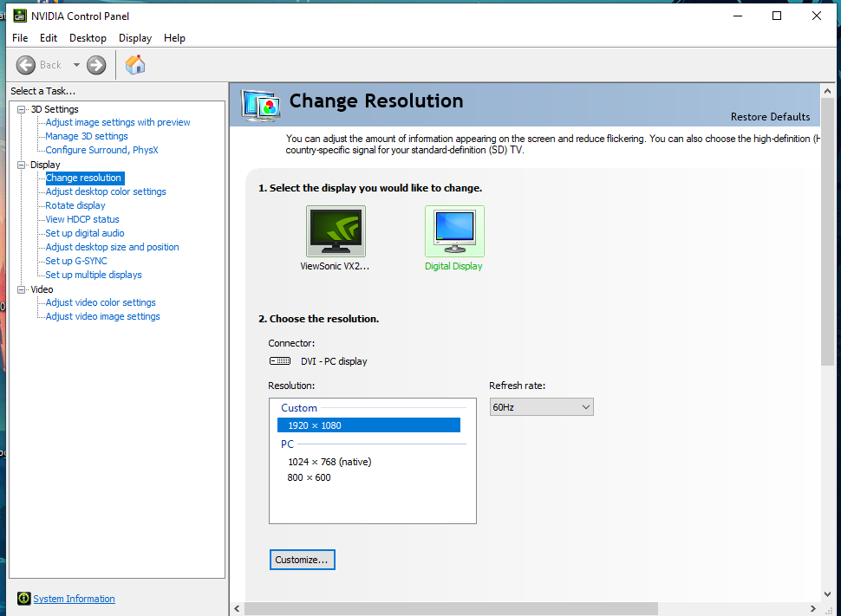Viewport: 841px width, 616px height.
Task: Open Manage 3D settings
Action: tap(87, 136)
